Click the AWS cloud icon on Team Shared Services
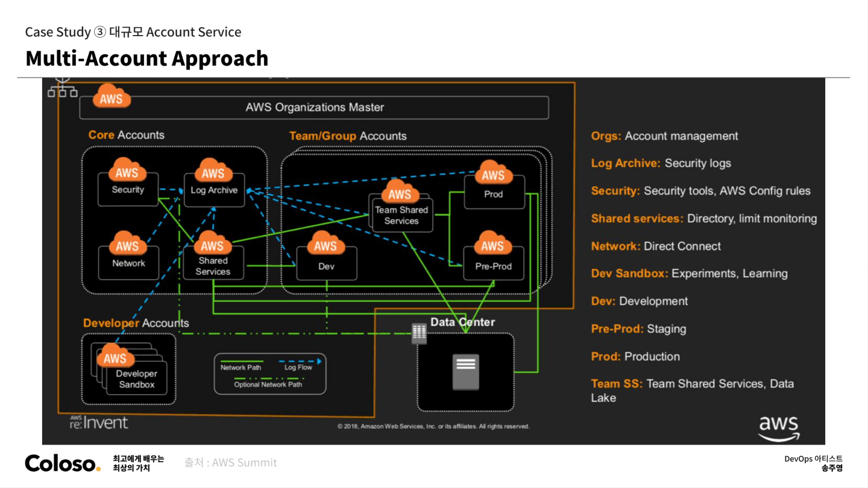 (400, 192)
